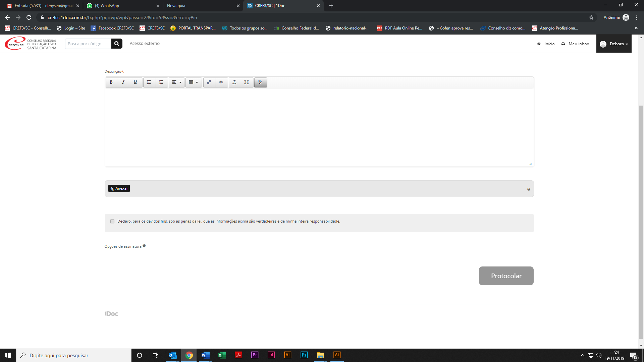Open Excel from the Windows taskbar

pyautogui.click(x=222, y=355)
